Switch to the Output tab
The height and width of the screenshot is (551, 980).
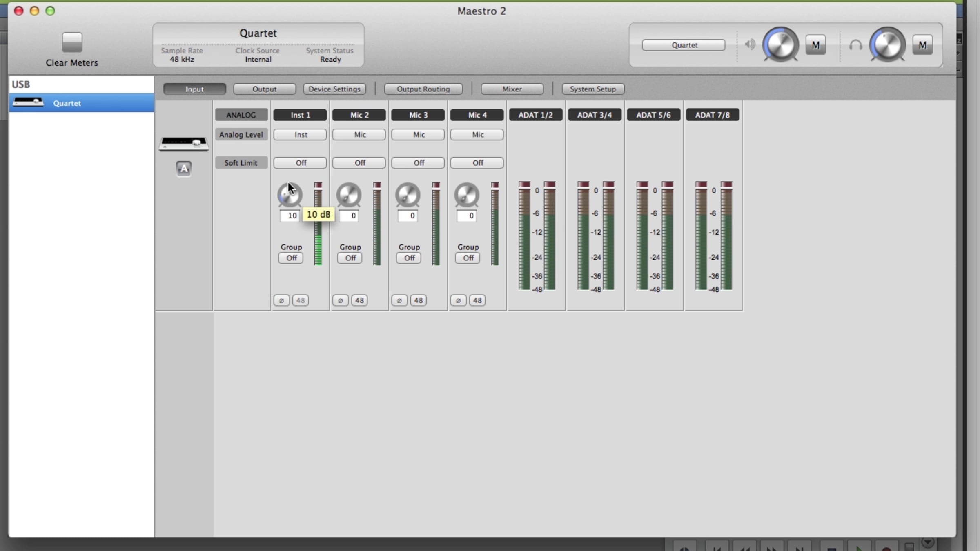coord(265,89)
